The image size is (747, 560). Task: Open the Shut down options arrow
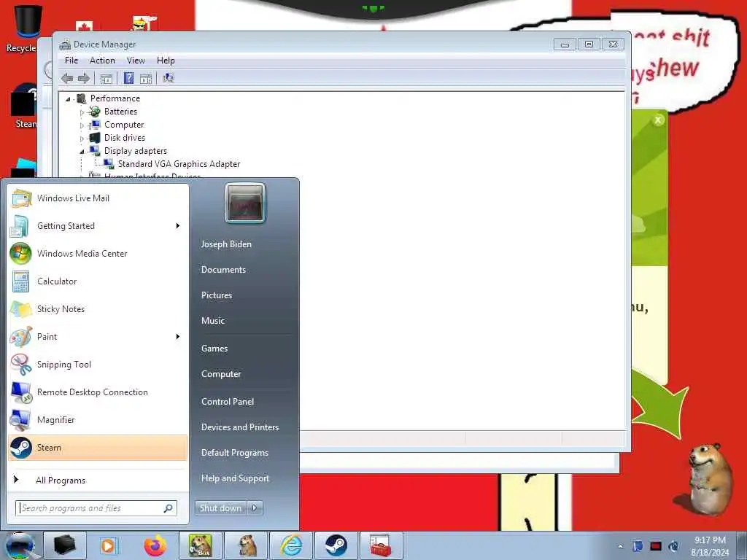(x=255, y=508)
